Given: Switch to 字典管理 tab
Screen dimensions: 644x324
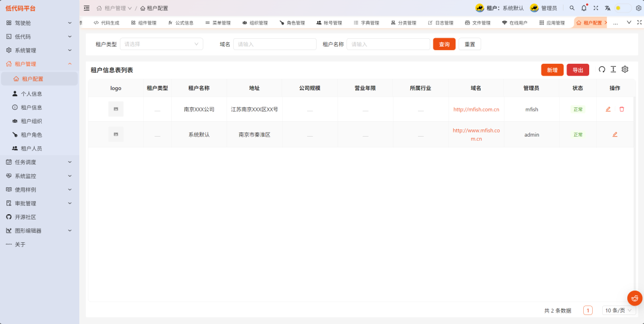Looking at the screenshot, I should [x=366, y=23].
